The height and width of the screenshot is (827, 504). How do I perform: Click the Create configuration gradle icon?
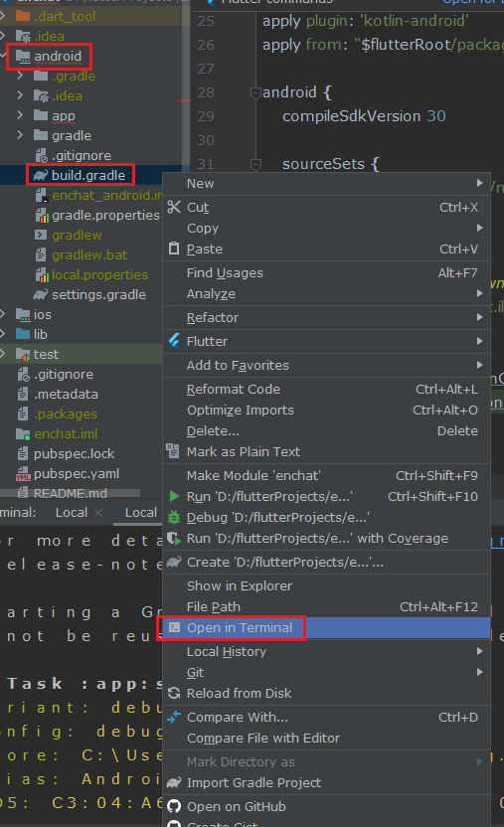click(174, 562)
